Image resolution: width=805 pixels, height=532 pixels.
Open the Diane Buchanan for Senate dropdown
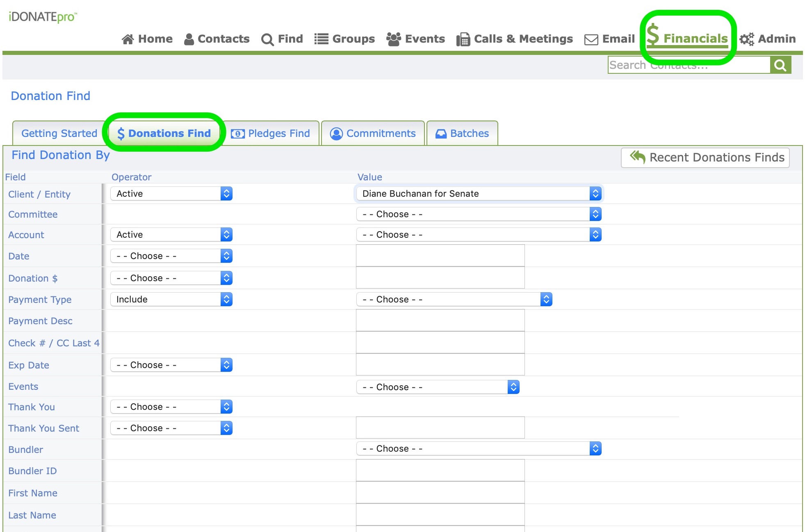click(479, 193)
